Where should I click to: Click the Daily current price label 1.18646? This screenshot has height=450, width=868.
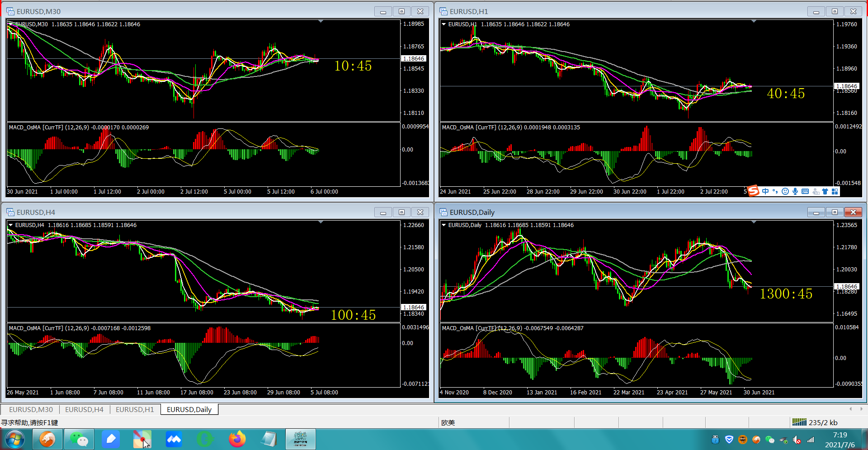click(x=847, y=286)
